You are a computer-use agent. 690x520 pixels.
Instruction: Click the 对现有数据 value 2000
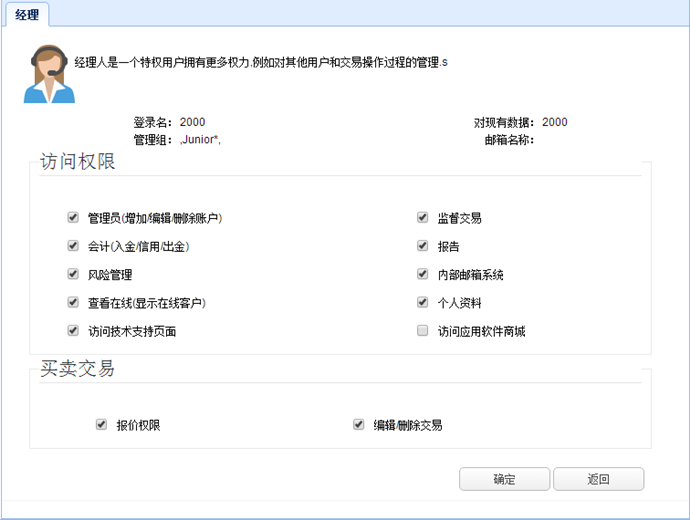[x=554, y=123]
